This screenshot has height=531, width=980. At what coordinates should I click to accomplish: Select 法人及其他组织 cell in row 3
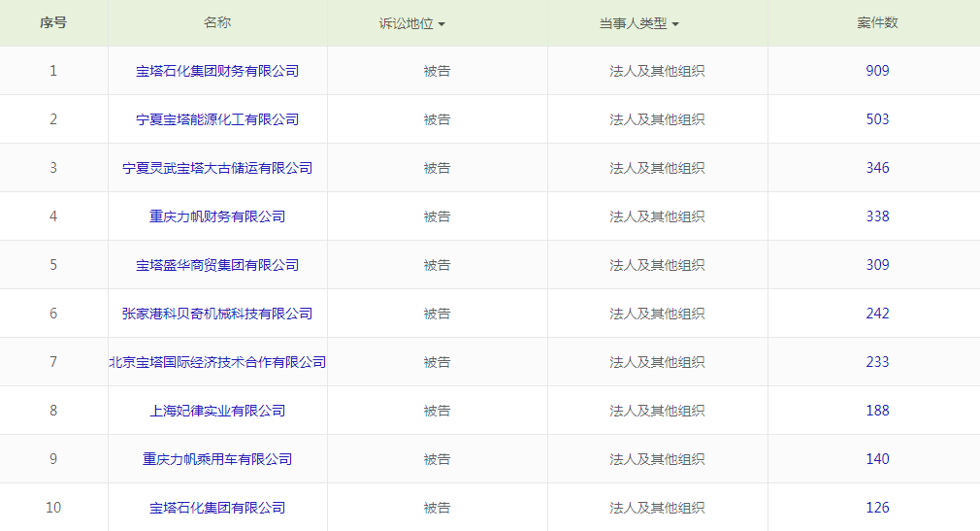click(658, 168)
